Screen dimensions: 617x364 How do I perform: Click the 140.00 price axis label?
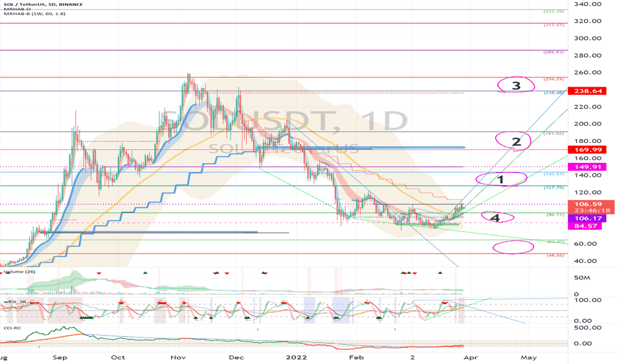tap(587, 175)
